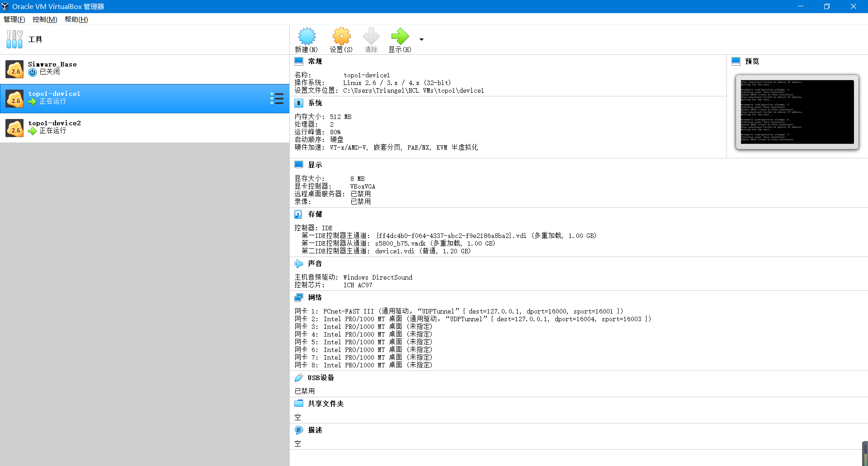Click the General (常规) section icon
This screenshot has width=868, height=466.
(299, 61)
